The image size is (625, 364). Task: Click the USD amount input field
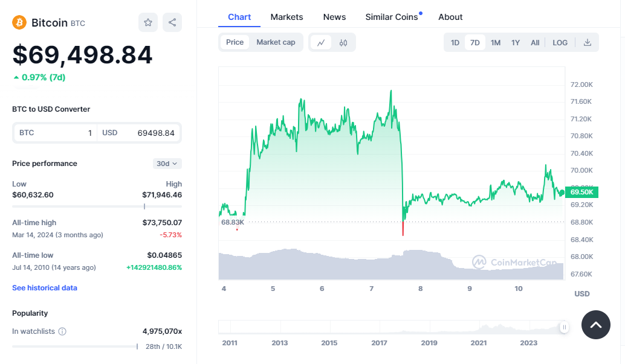(x=138, y=133)
